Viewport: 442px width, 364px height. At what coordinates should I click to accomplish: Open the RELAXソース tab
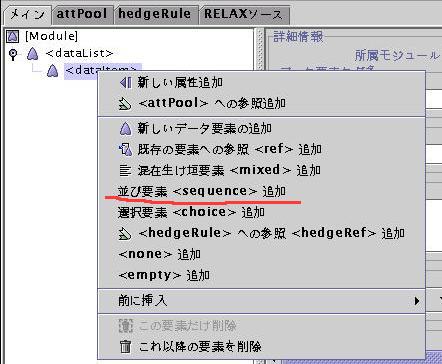[244, 14]
